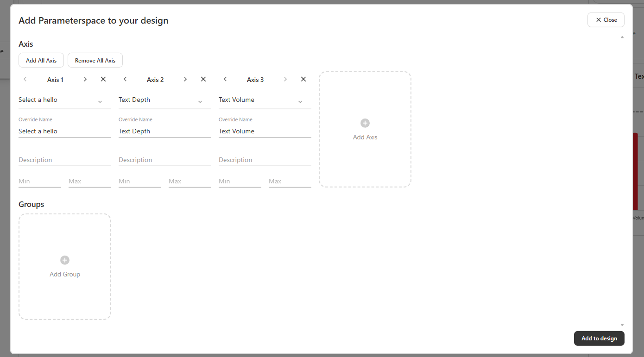Move Axis 2 right with the arrow
Image resolution: width=644 pixels, height=357 pixels.
(x=185, y=79)
